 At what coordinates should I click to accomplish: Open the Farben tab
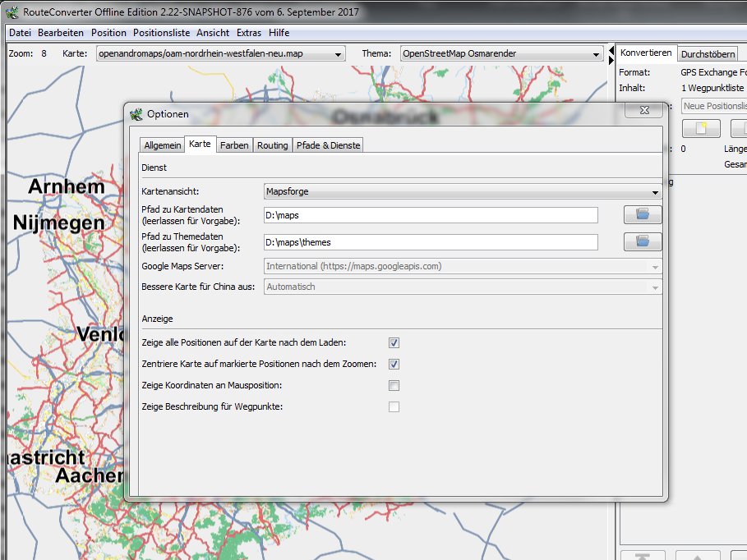point(234,145)
